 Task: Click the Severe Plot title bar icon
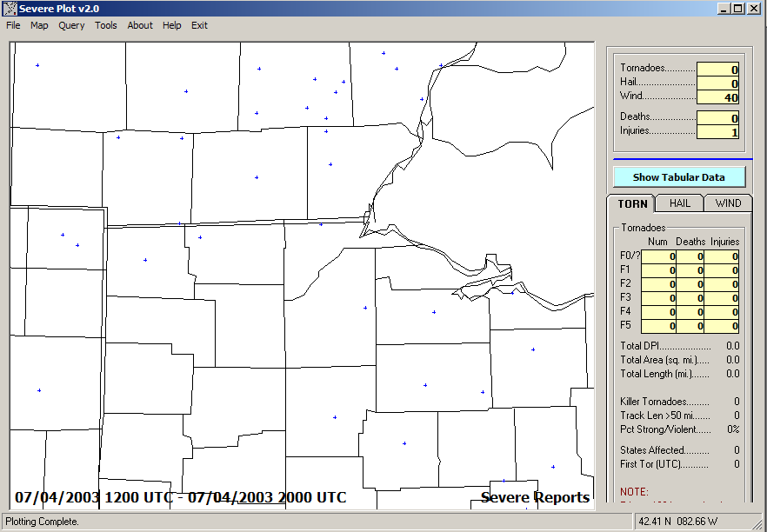(10, 9)
